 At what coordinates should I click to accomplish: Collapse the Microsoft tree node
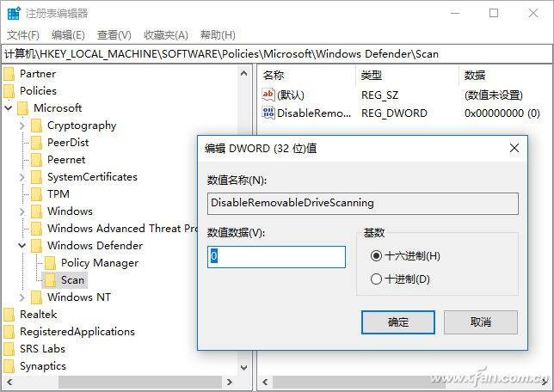pyautogui.click(x=9, y=108)
